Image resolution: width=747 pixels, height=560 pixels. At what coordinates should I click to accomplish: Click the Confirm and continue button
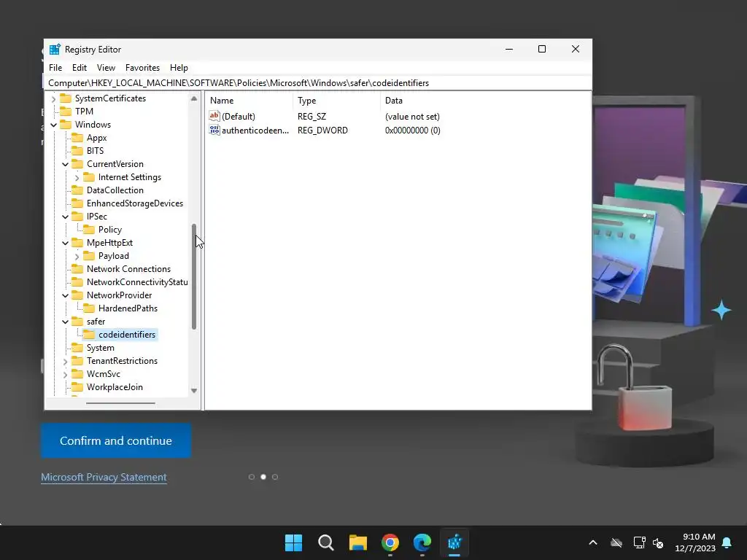tap(116, 440)
